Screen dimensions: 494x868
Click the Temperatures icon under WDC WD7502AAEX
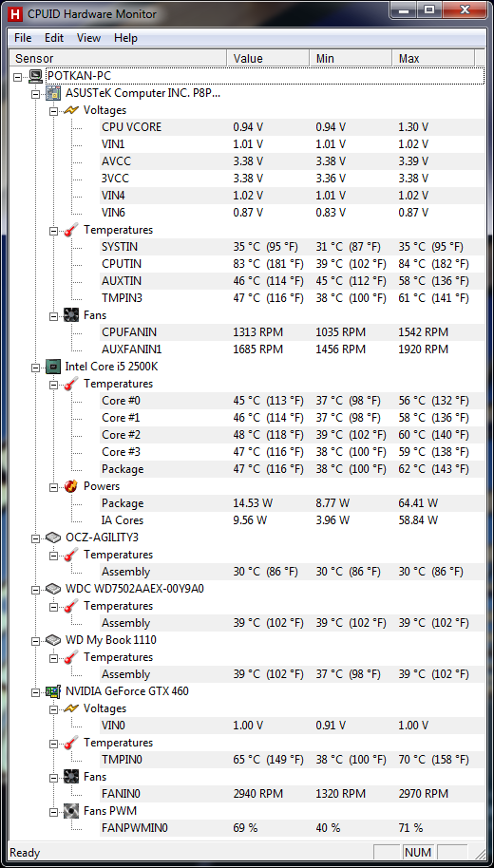click(71, 606)
